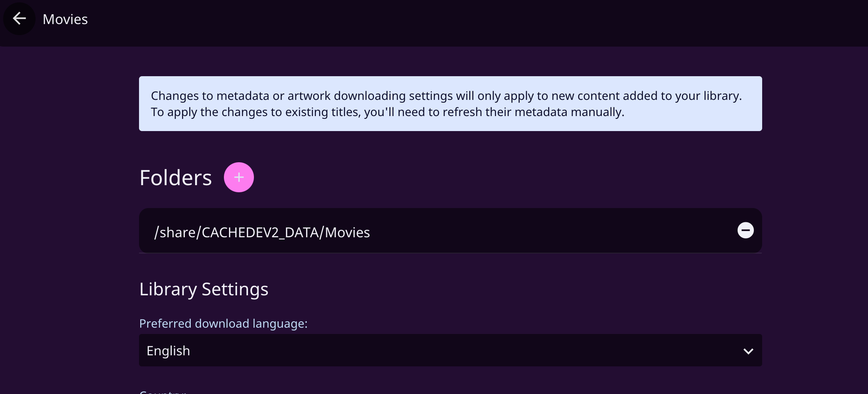868x394 pixels.
Task: Click the Preferred download language label
Action: click(x=223, y=324)
